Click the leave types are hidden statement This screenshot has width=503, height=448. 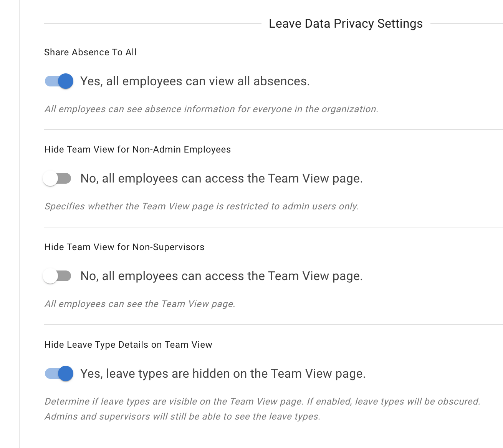pos(223,373)
